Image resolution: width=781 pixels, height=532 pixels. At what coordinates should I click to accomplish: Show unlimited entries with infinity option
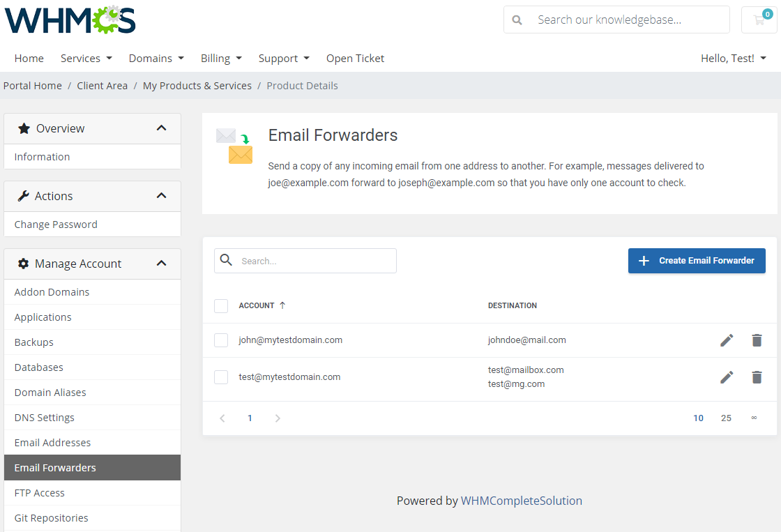pos(754,418)
